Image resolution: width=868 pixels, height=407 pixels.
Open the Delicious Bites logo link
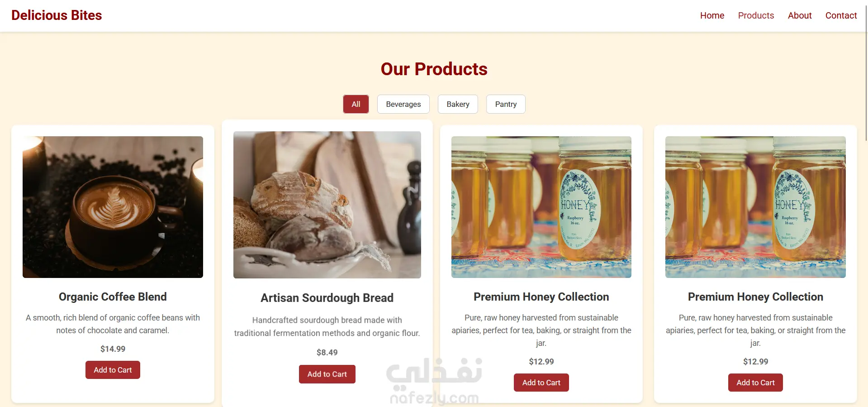coord(57,15)
